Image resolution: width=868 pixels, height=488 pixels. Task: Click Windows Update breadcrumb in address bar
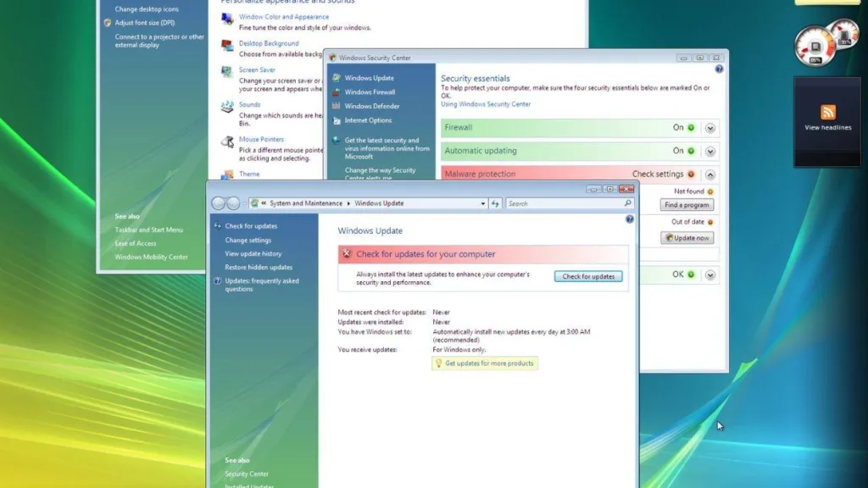click(x=379, y=203)
